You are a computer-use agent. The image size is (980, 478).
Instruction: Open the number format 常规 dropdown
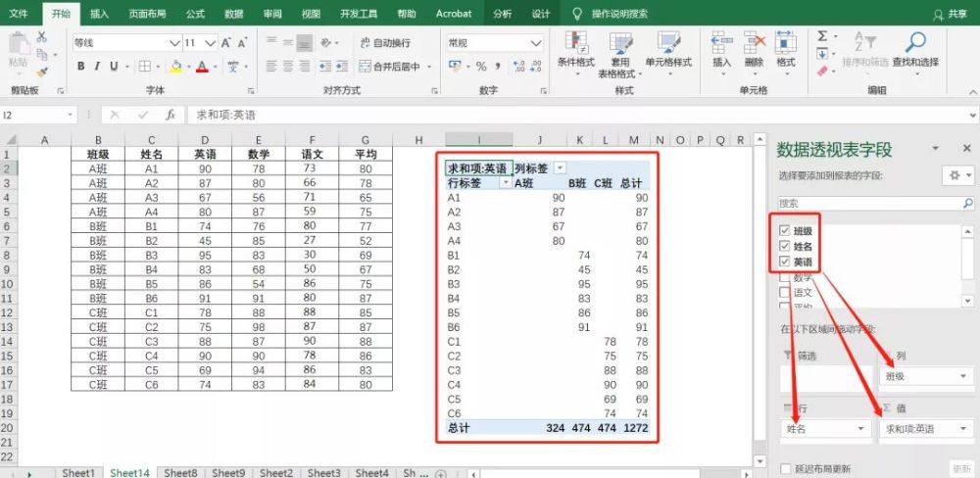point(536,43)
